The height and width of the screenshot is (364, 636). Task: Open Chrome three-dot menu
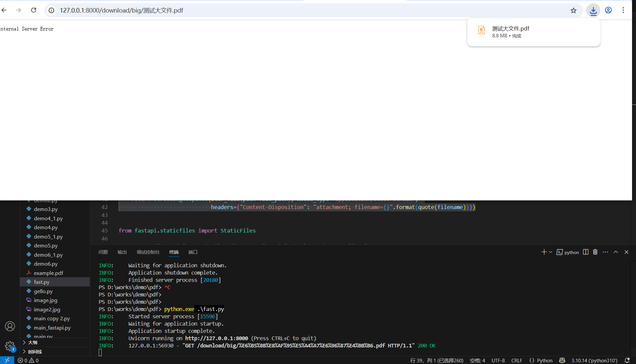tap(623, 10)
